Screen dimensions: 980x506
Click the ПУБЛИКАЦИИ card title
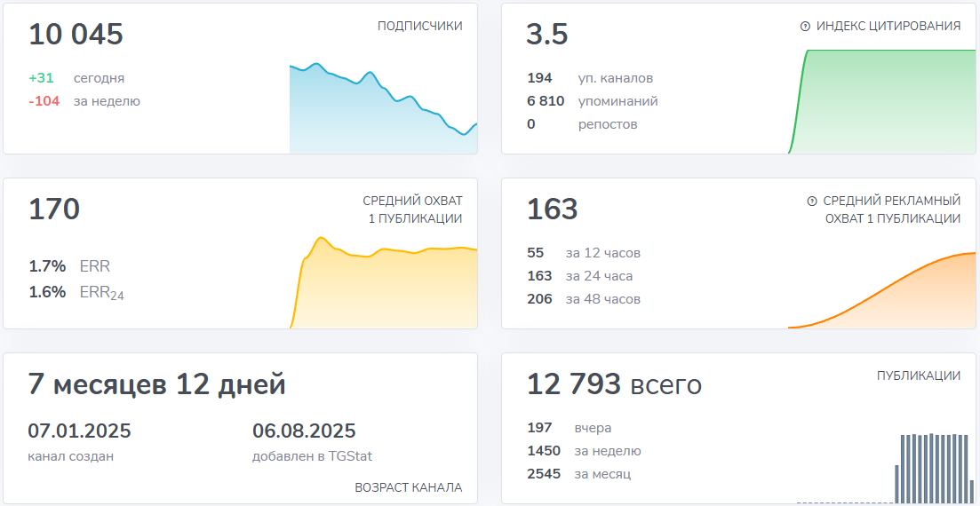[x=919, y=376]
